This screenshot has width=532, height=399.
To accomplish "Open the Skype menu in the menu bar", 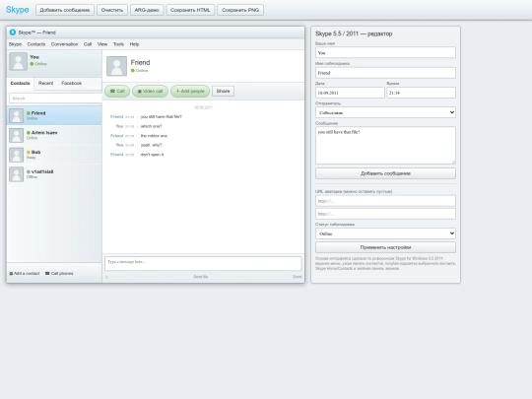I will (x=15, y=44).
